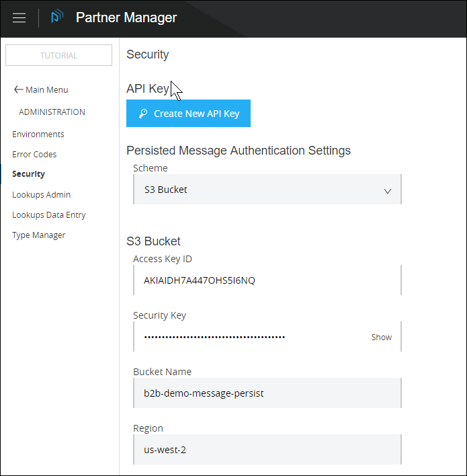This screenshot has width=467, height=476.
Task: Show the hidden Security Key value
Action: point(381,338)
